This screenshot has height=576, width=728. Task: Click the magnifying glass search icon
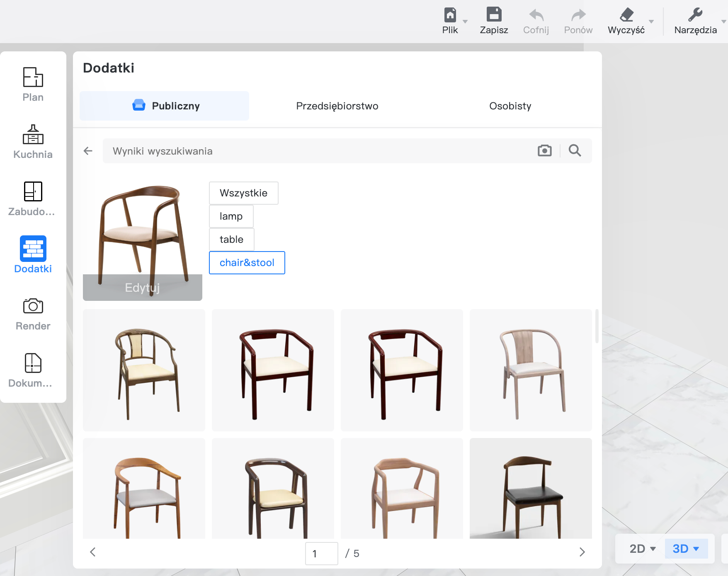tap(575, 150)
